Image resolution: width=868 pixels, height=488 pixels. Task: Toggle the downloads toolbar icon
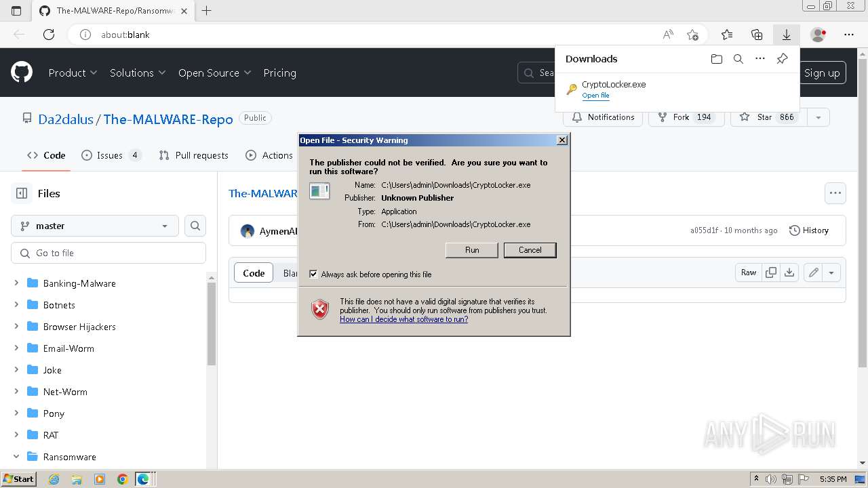coord(787,35)
